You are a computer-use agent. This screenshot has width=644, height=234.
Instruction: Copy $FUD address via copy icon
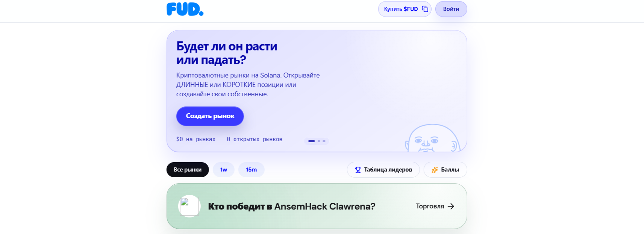coord(425,9)
